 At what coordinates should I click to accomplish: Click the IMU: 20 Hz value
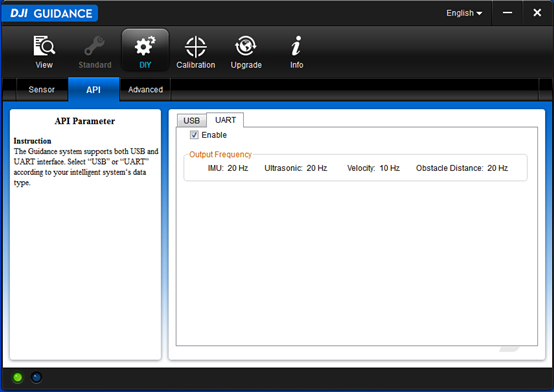point(228,168)
